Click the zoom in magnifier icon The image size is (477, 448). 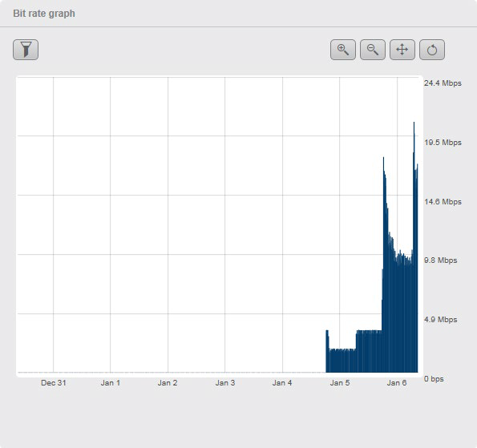tap(343, 50)
